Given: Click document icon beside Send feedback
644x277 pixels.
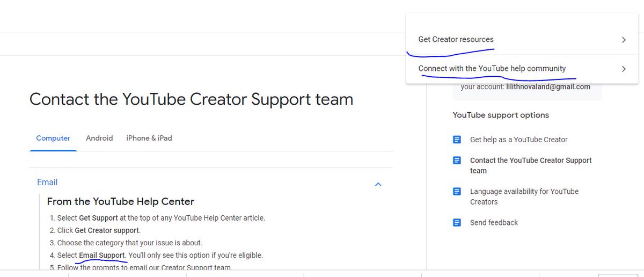Looking at the screenshot, I should [x=457, y=222].
